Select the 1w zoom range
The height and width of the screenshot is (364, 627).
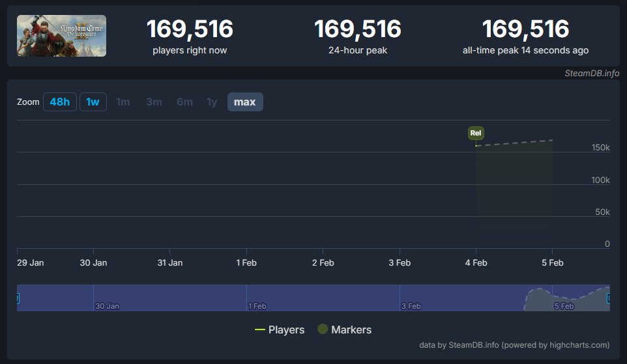(93, 102)
